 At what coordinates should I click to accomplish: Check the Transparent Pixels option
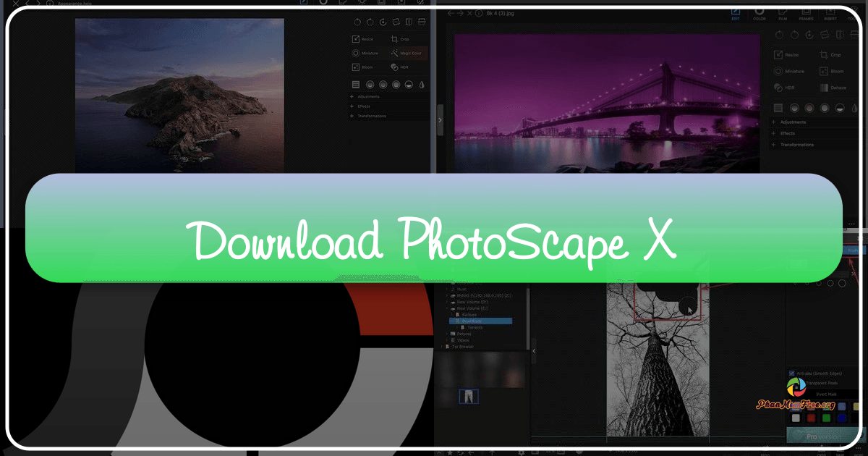pyautogui.click(x=822, y=383)
